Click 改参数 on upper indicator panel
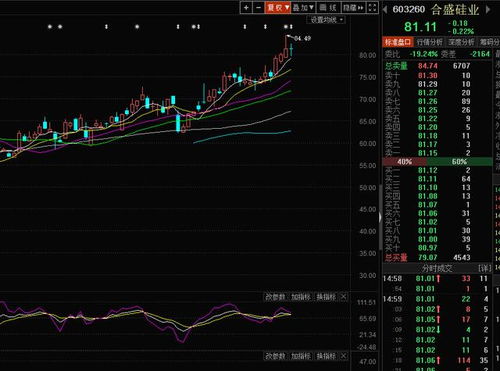Viewport: 500px width, 371px height. [x=275, y=296]
